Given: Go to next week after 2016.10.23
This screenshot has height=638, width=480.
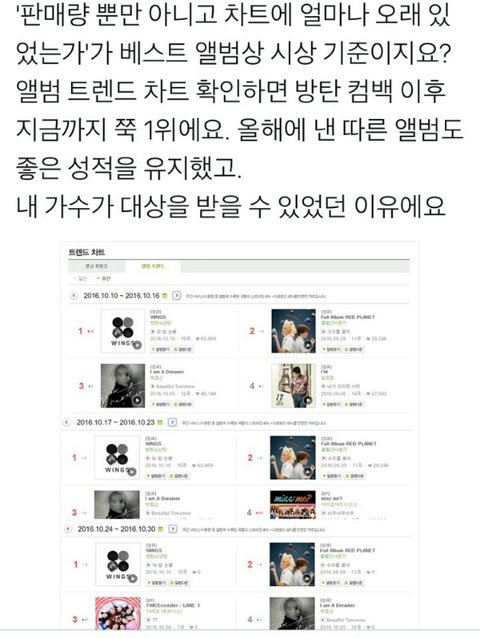Looking at the screenshot, I should coord(172,422).
